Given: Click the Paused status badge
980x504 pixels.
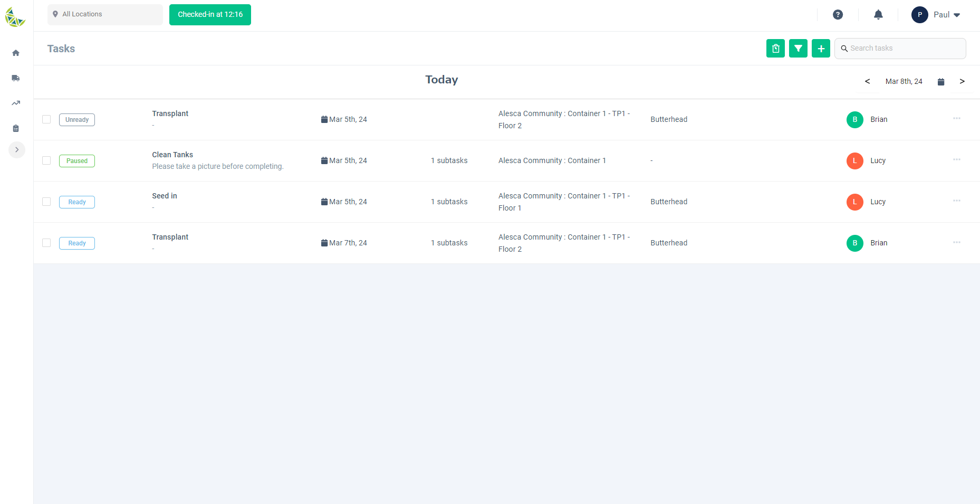Looking at the screenshot, I should click(x=77, y=161).
